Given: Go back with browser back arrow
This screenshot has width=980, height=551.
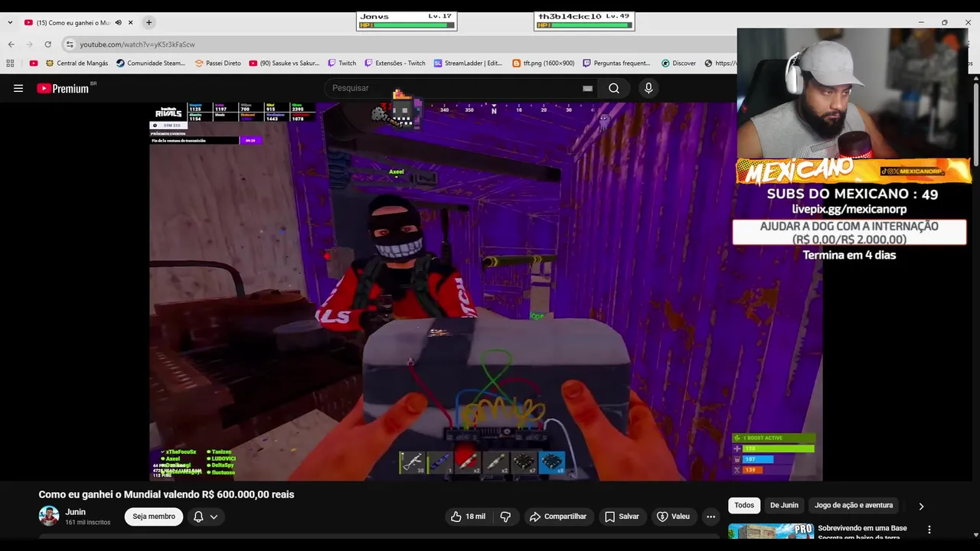Looking at the screenshot, I should 11,44.
